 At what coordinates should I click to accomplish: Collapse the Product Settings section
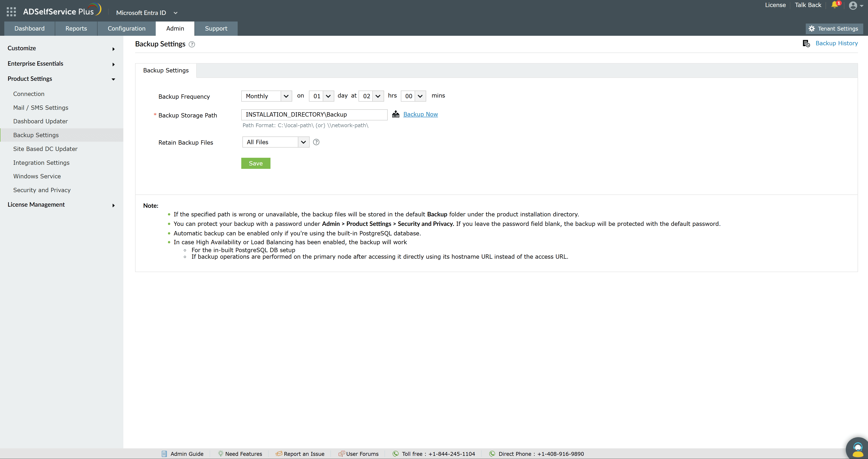[61, 79]
